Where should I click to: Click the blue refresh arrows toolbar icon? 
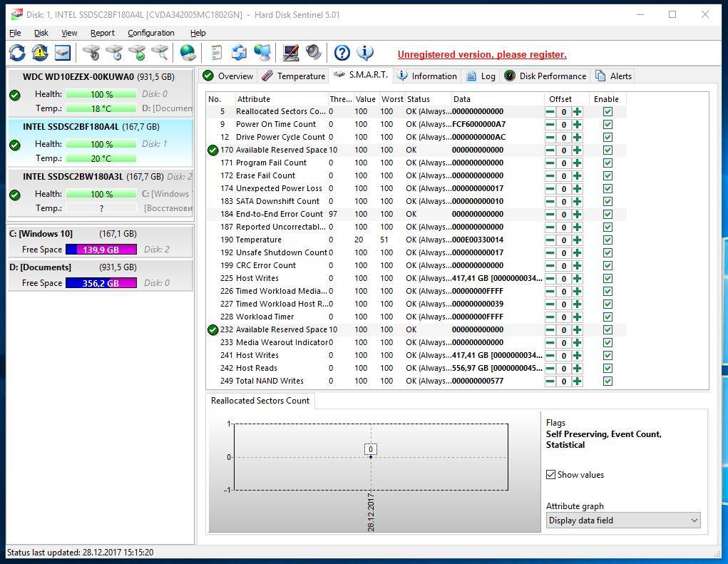click(x=17, y=53)
